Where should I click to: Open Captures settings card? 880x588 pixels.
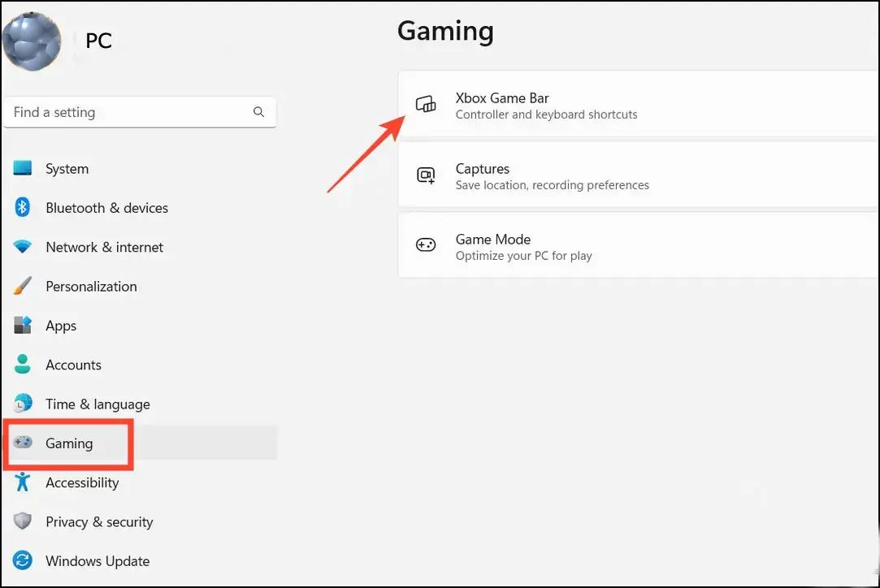point(639,175)
